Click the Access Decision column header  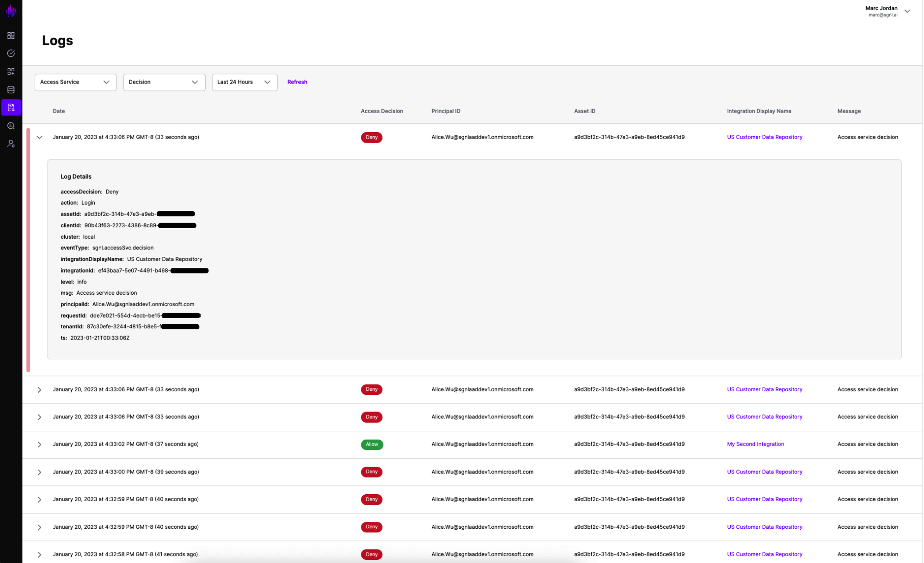tap(382, 111)
